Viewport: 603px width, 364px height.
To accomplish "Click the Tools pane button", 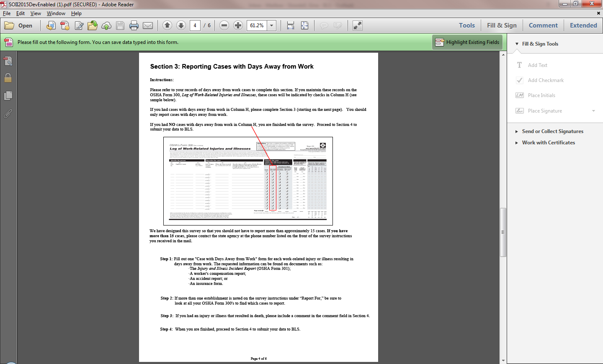I will (466, 26).
